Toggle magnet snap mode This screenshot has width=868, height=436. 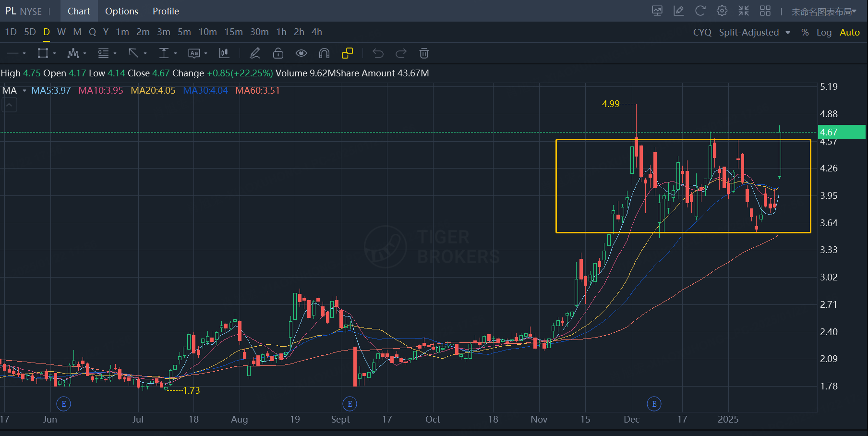tap(324, 53)
